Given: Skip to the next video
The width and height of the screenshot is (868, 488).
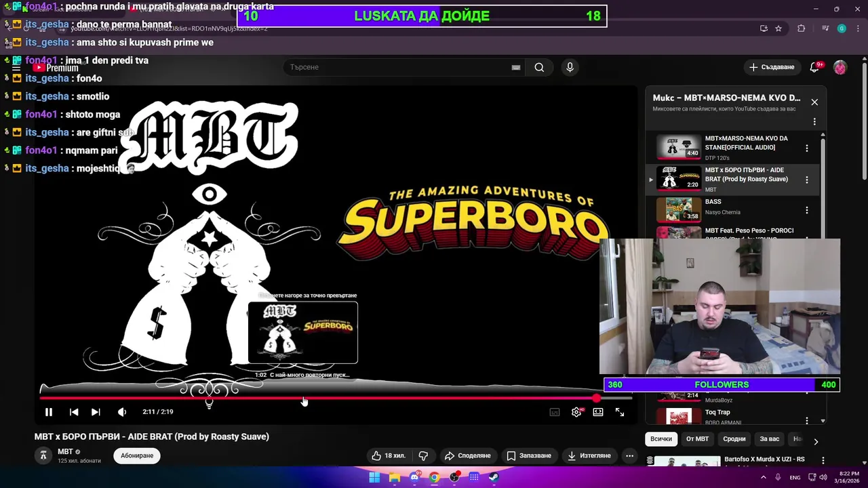Looking at the screenshot, I should click(96, 411).
